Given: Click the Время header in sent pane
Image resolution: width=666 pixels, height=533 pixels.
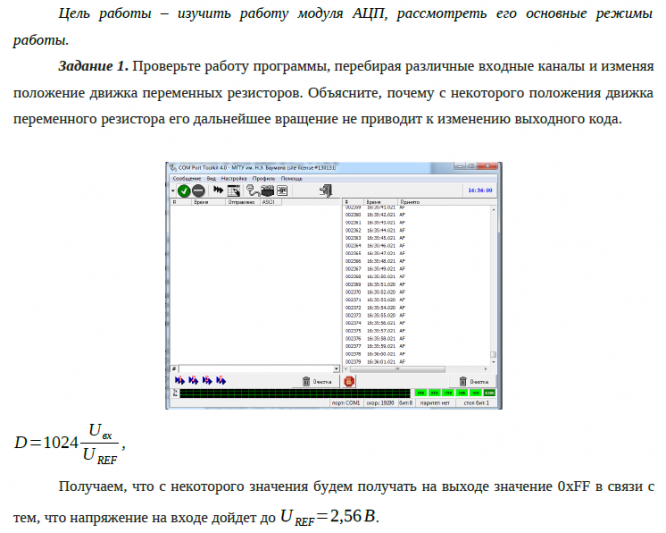Looking at the screenshot, I should [208, 202].
